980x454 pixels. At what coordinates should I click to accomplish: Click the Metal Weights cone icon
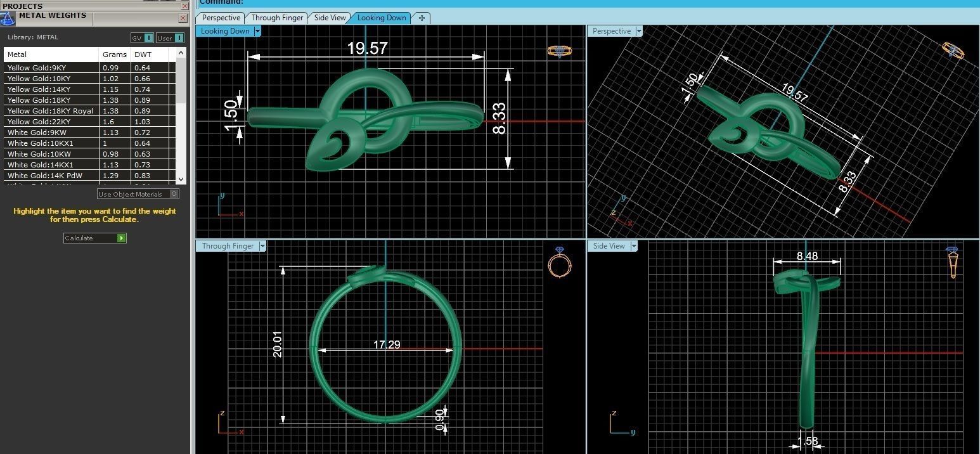8,18
